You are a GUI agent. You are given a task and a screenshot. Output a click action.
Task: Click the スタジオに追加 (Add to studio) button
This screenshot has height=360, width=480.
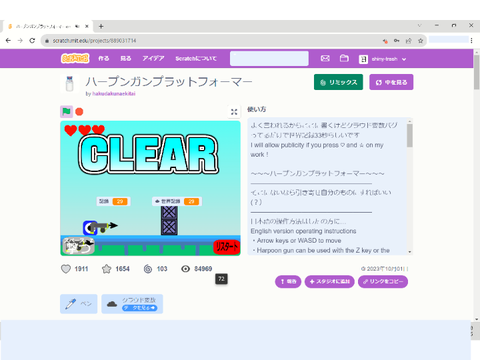[329, 282]
